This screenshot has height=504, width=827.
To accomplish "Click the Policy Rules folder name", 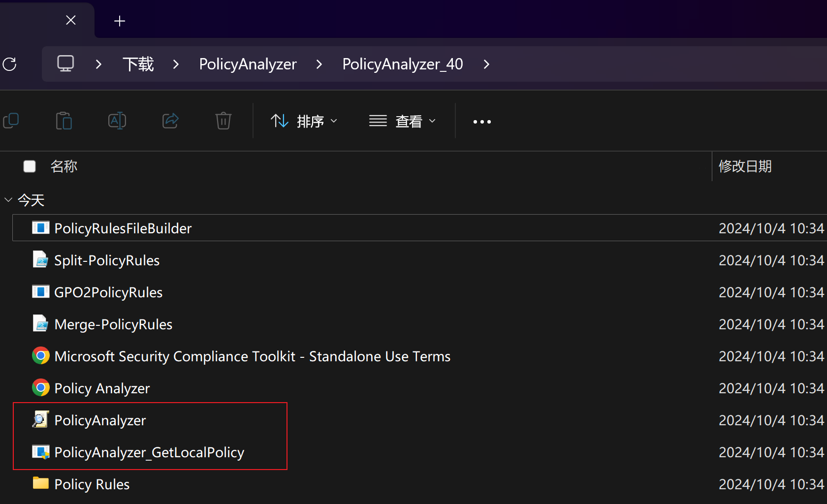I will click(x=92, y=484).
